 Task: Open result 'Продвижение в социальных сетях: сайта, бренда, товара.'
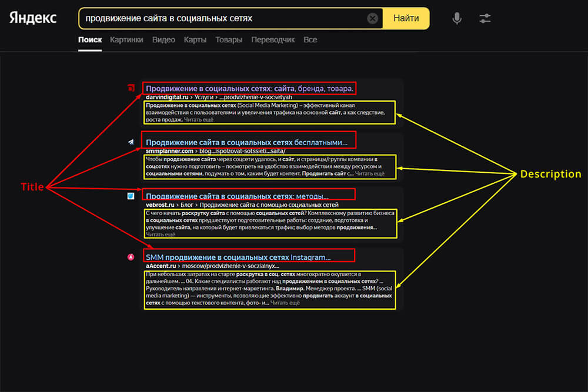pos(249,88)
